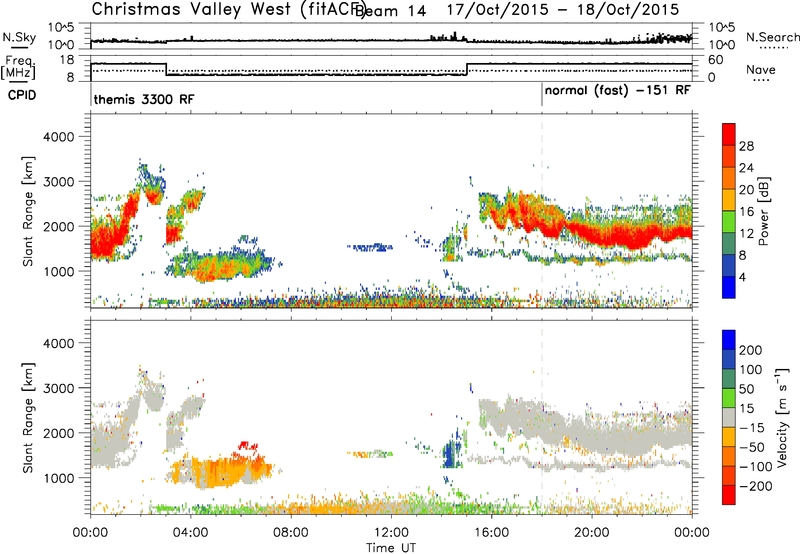Image resolution: width=800 pixels, height=554 pixels.
Task: Click the blue bottom of the Power color bar
Action: [729, 287]
